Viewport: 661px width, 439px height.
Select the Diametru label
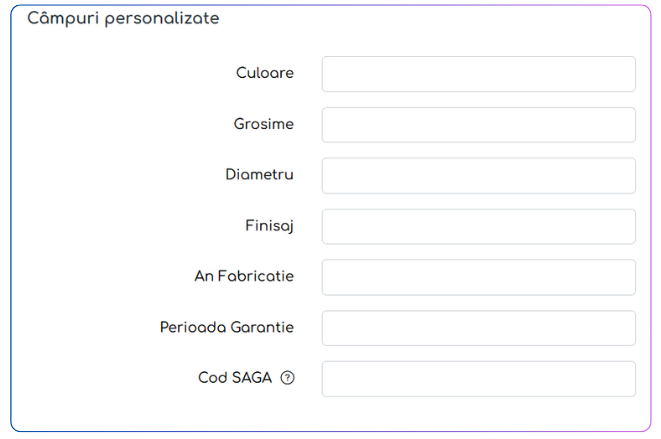(259, 175)
